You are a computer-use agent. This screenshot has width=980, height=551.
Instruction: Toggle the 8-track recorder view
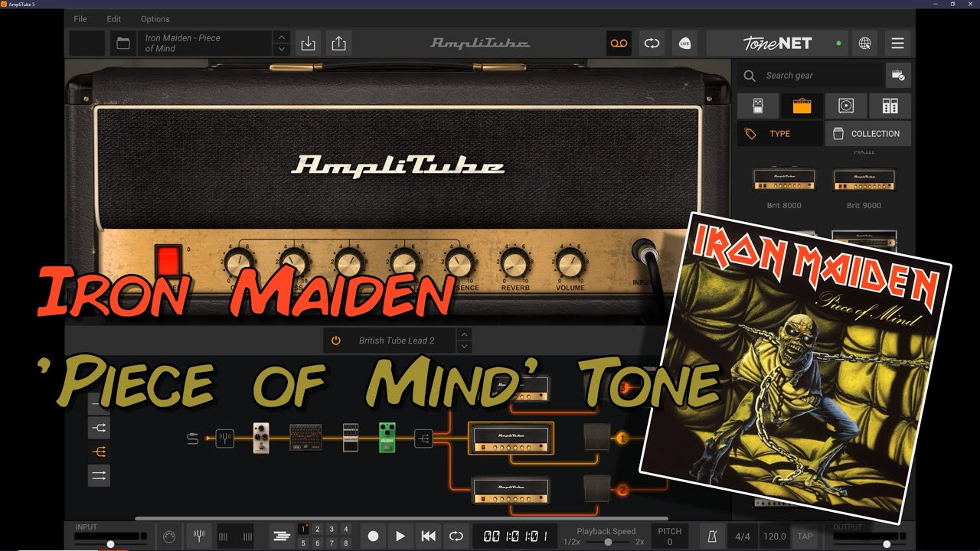(x=281, y=536)
